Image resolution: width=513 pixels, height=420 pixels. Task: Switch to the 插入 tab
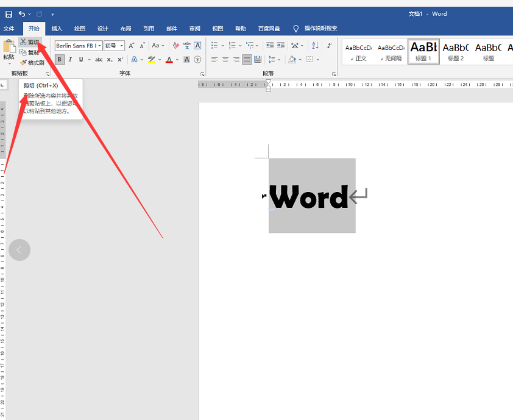(x=57, y=29)
